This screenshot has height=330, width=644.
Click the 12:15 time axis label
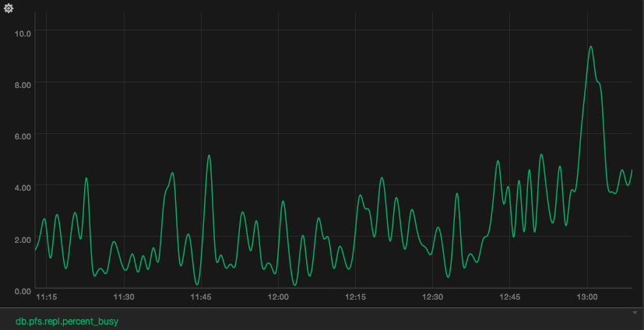[x=355, y=297]
